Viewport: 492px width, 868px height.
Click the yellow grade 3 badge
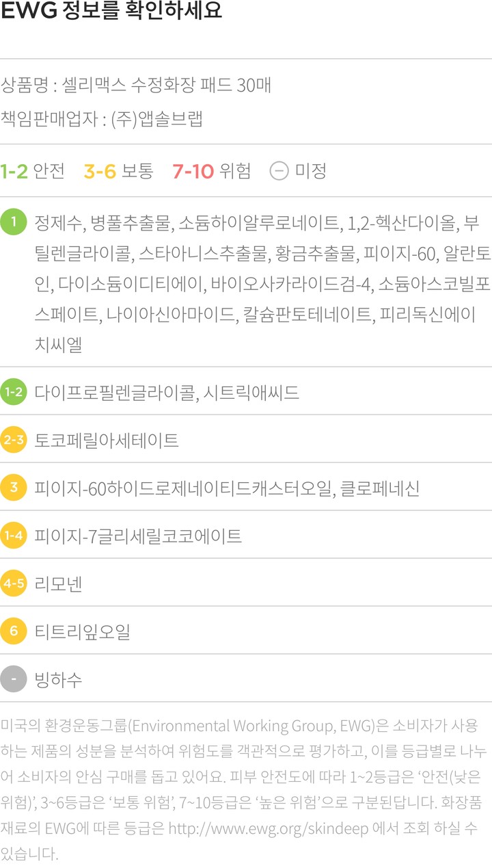[x=14, y=488]
